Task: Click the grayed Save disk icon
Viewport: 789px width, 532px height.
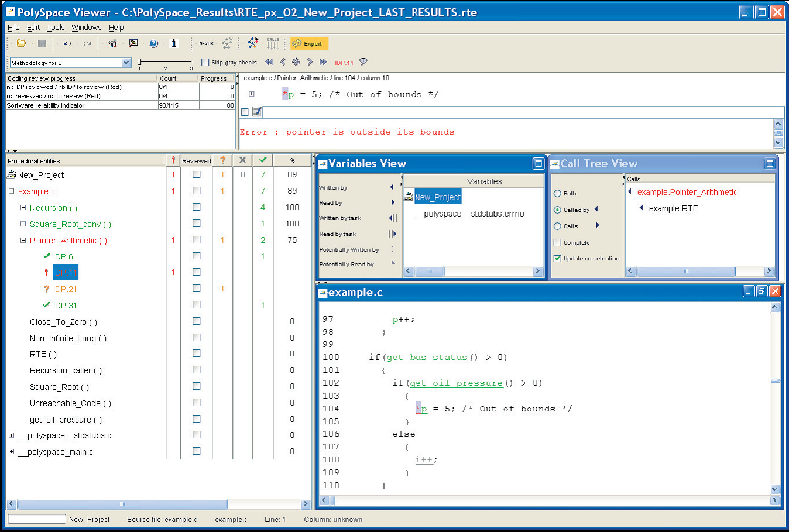Action: coord(42,43)
